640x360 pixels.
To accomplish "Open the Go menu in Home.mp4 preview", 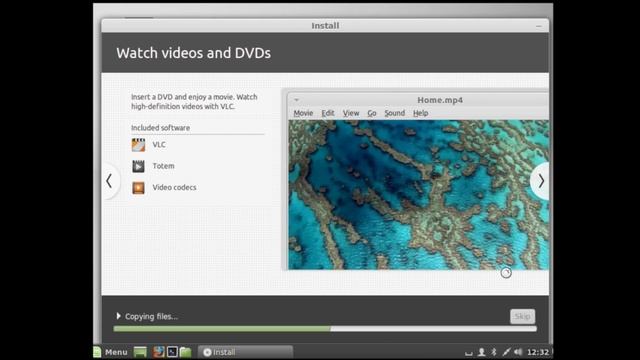I will tap(372, 113).
